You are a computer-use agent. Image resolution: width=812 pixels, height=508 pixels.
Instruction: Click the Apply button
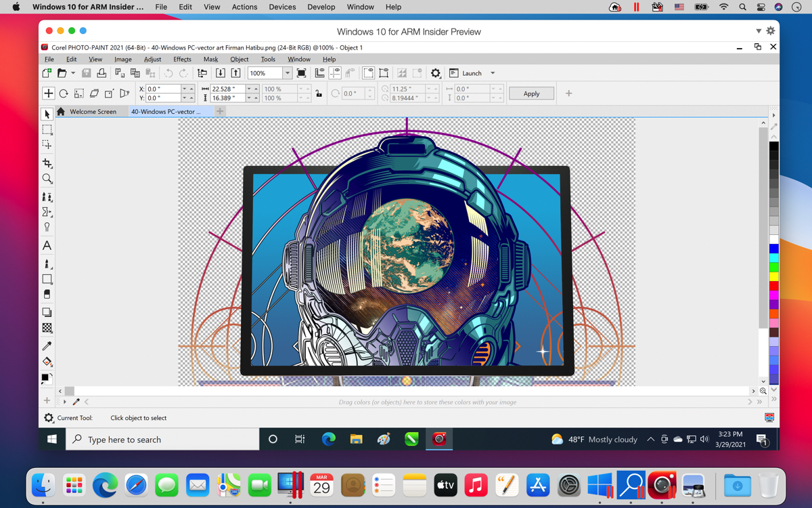531,93
